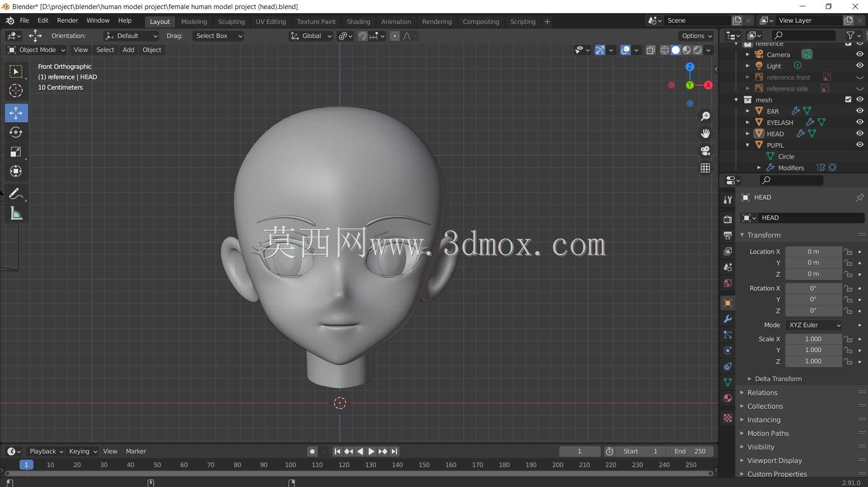868x487 pixels.
Task: Expand the Viewport Display panel
Action: point(774,461)
